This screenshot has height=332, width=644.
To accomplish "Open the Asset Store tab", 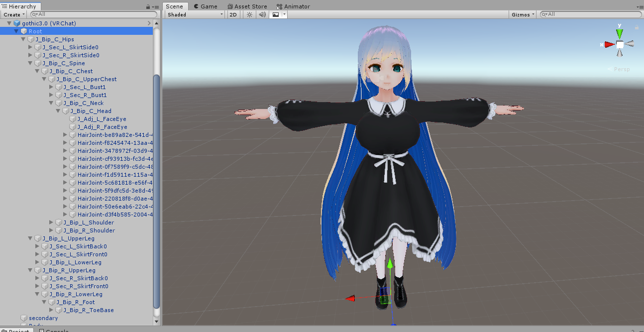I will pos(247,6).
